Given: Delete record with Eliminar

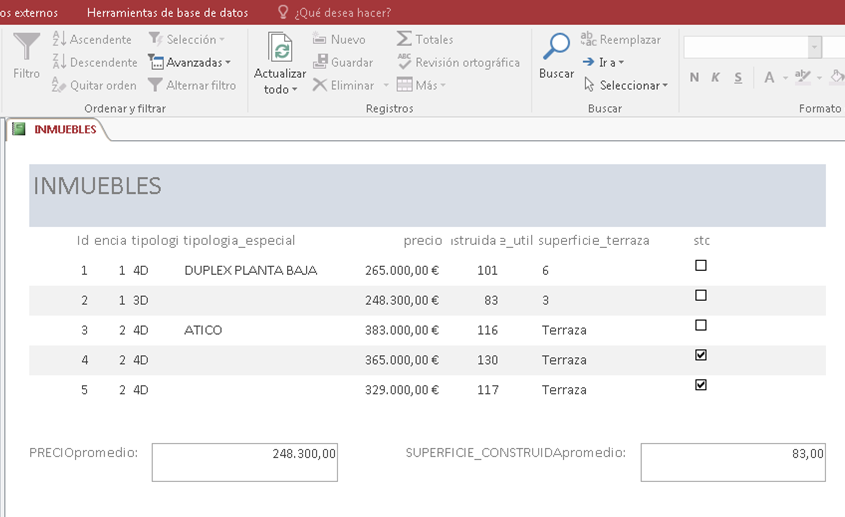Looking at the screenshot, I should 343,85.
